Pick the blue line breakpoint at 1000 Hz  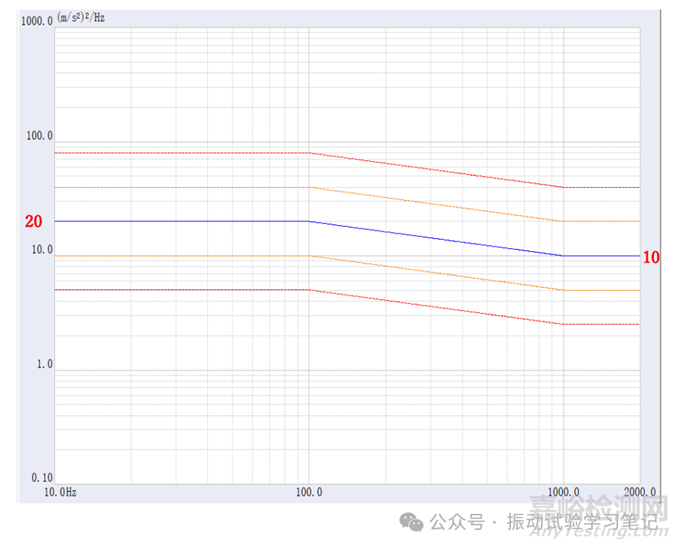tap(564, 256)
